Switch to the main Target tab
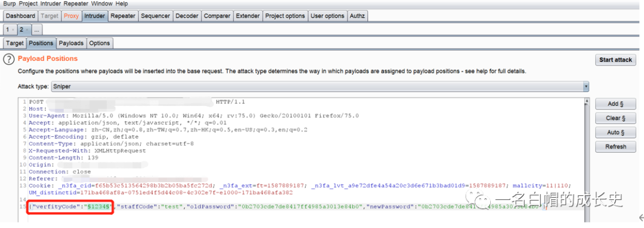 [49, 16]
